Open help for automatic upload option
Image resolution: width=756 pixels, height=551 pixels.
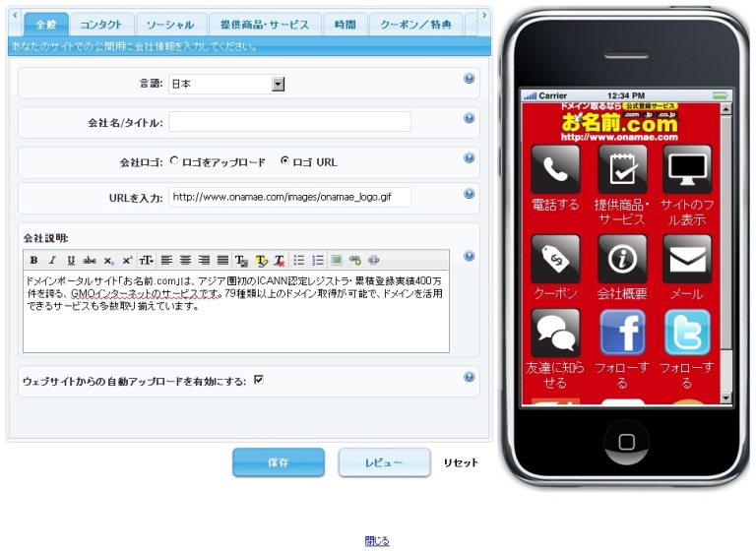pos(469,377)
